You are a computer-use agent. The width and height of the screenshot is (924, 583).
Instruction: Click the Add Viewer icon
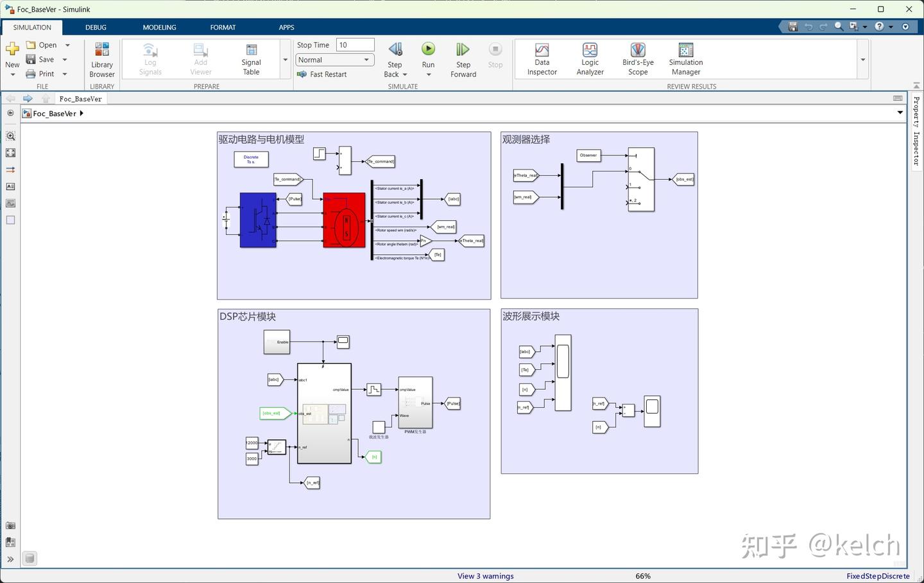coord(201,50)
